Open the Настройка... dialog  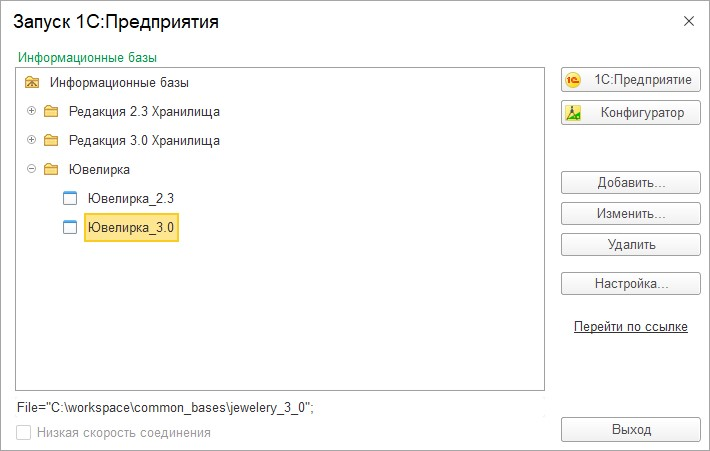coord(631,283)
